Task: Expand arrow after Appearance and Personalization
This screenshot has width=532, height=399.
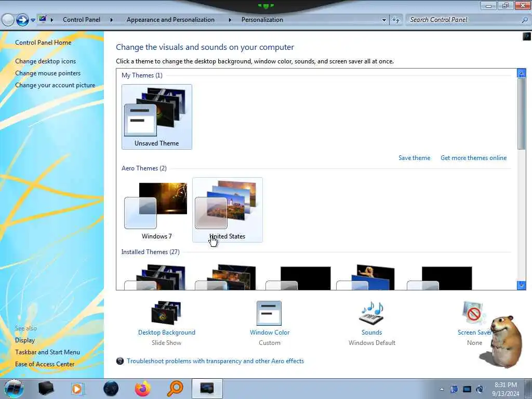Action: (230, 20)
